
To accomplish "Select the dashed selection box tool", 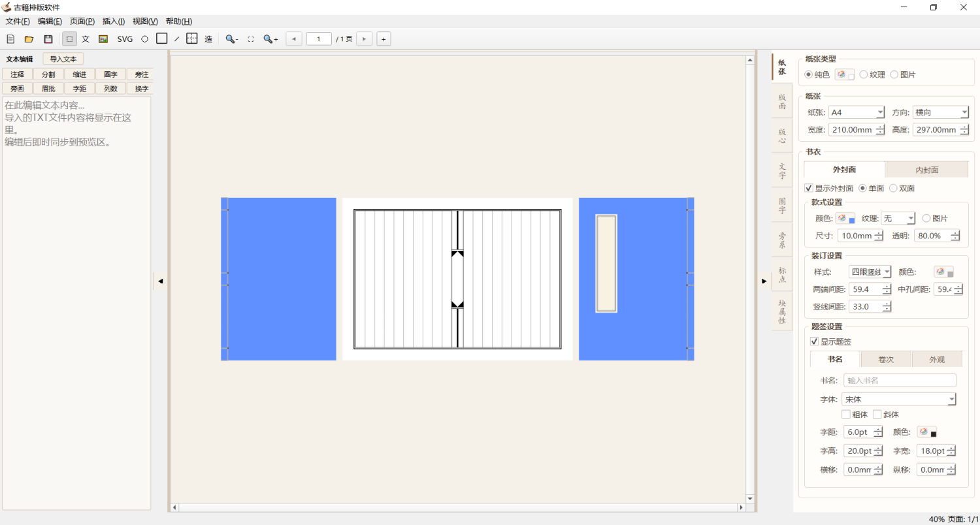I will pos(69,39).
